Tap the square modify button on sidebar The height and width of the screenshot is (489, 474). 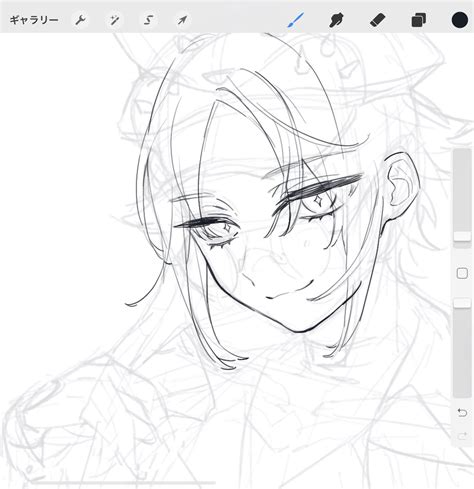[x=462, y=274]
